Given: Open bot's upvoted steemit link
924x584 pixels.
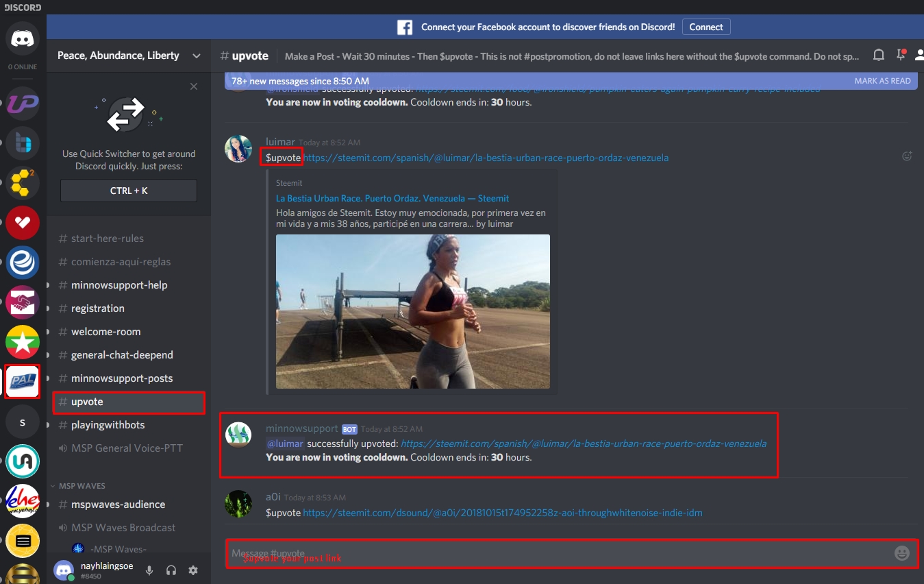Looking at the screenshot, I should pos(584,443).
